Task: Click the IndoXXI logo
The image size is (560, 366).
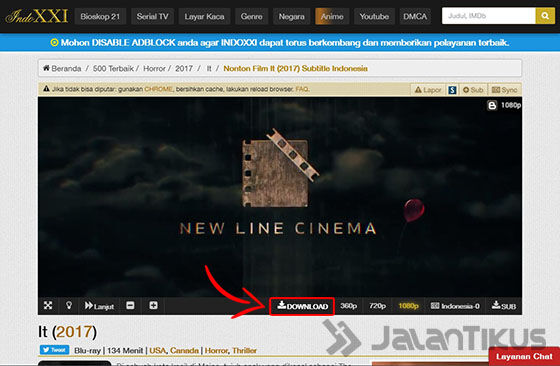Action: point(37,16)
